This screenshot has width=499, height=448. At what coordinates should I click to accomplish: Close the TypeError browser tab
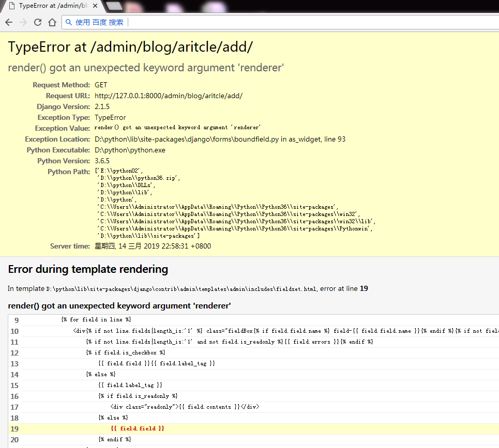94,6
